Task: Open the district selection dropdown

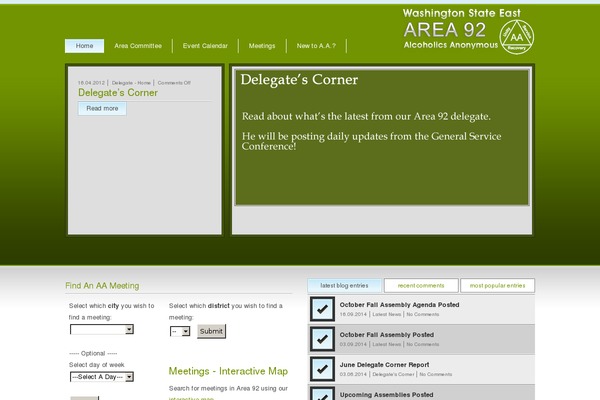Action: (x=180, y=331)
